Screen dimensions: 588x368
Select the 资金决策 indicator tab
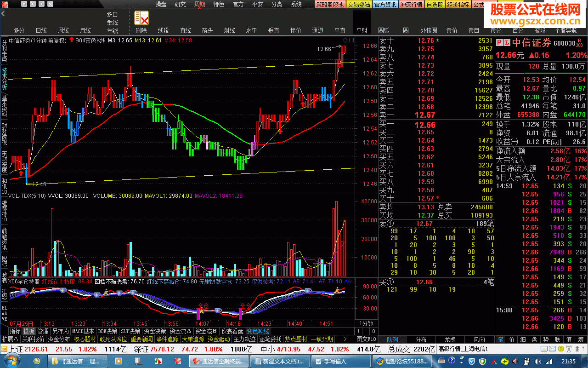click(155, 331)
